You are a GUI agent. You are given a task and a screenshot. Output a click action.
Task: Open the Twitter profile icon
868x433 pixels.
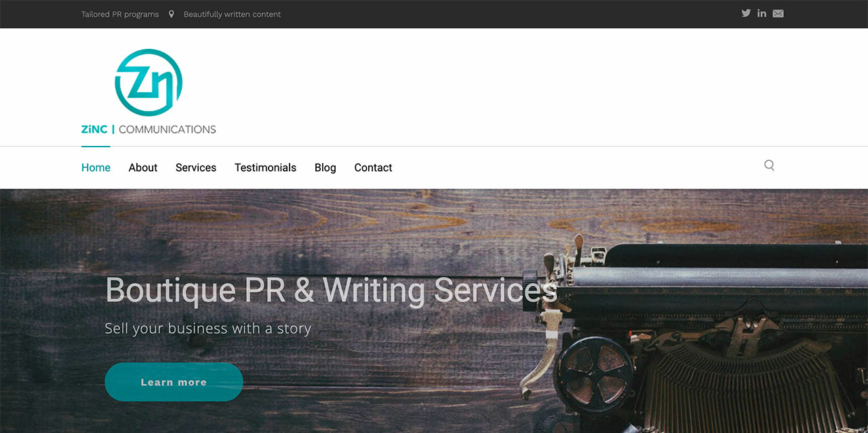[x=746, y=14]
